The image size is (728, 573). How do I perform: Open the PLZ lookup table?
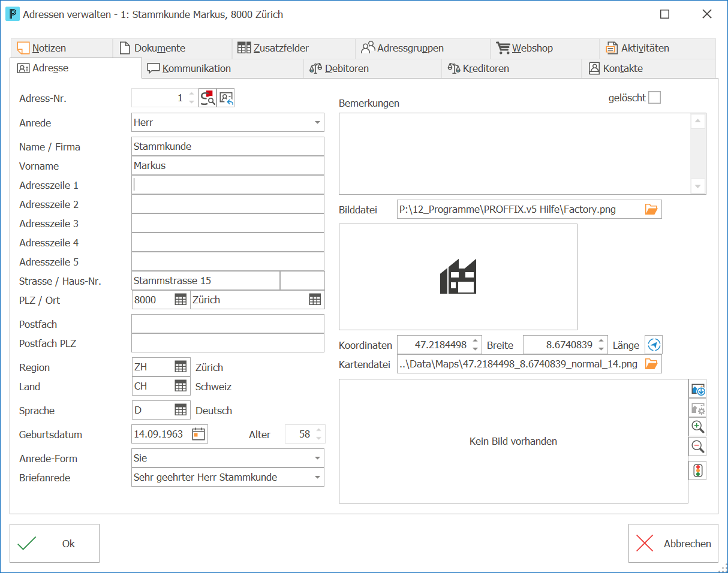click(x=181, y=300)
